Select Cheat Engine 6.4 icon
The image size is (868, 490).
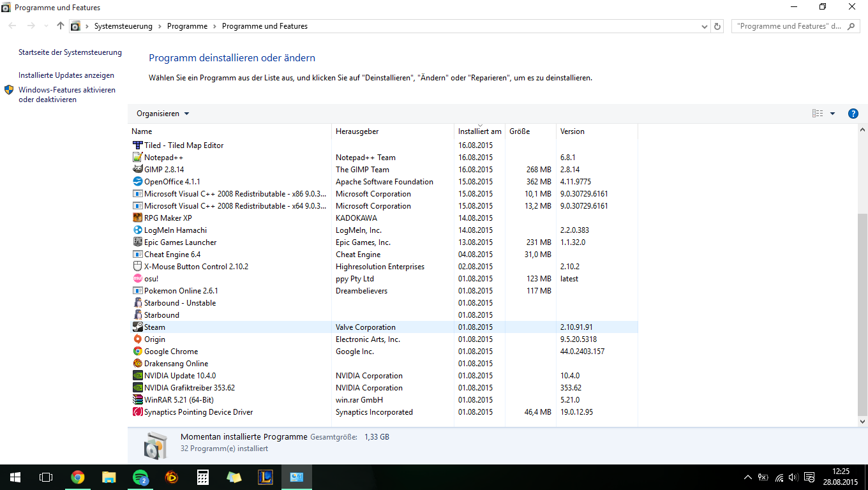point(137,255)
